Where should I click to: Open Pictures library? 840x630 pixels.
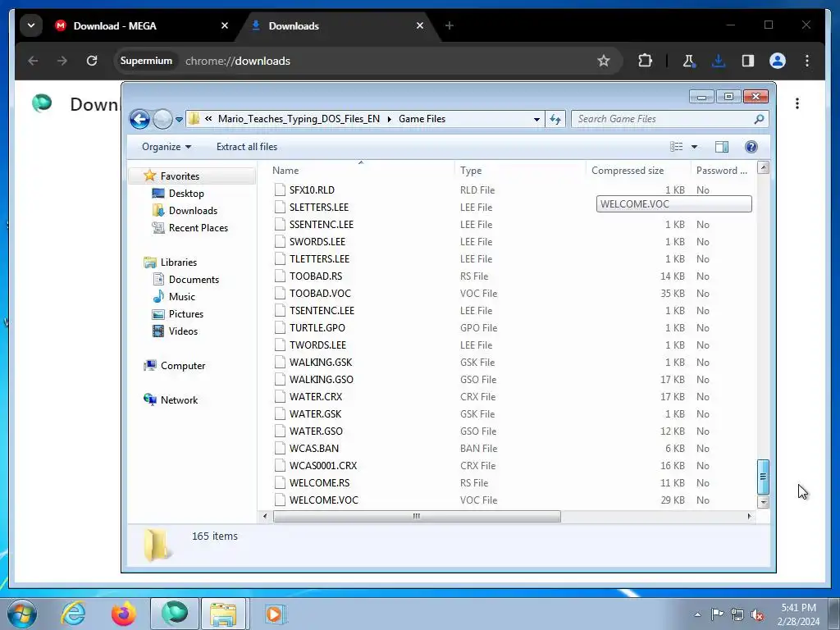click(186, 314)
